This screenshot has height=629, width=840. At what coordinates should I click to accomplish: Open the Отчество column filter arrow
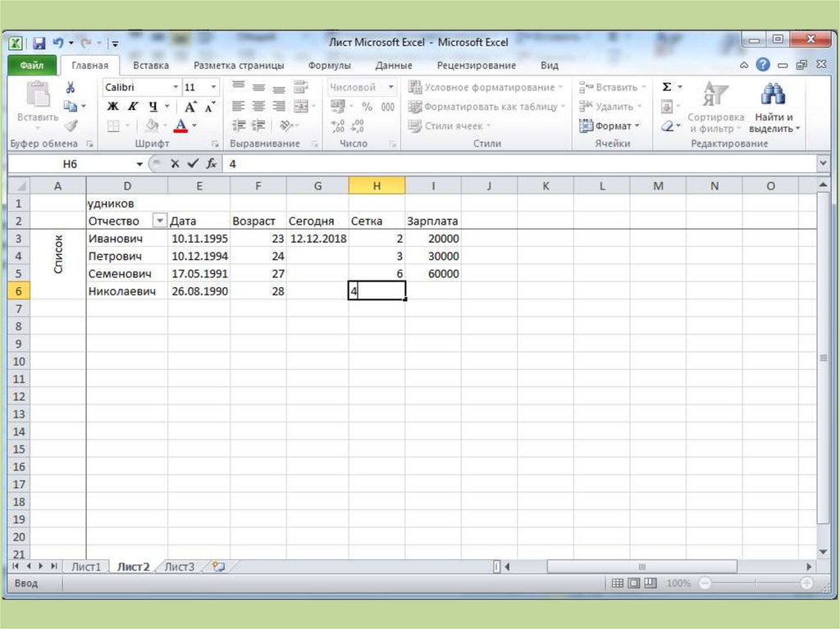click(x=160, y=221)
